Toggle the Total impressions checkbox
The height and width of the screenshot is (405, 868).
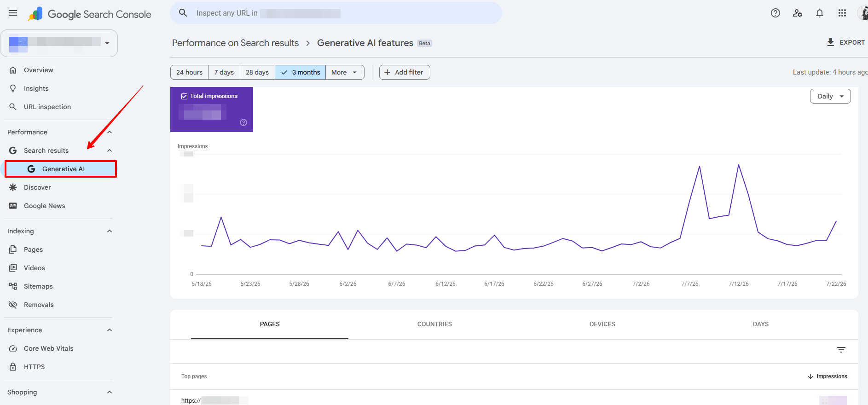coord(184,96)
